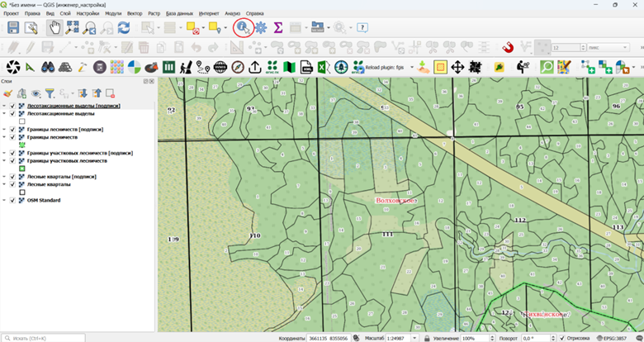Open the Processing Toolbox gear icon

[x=261, y=27]
